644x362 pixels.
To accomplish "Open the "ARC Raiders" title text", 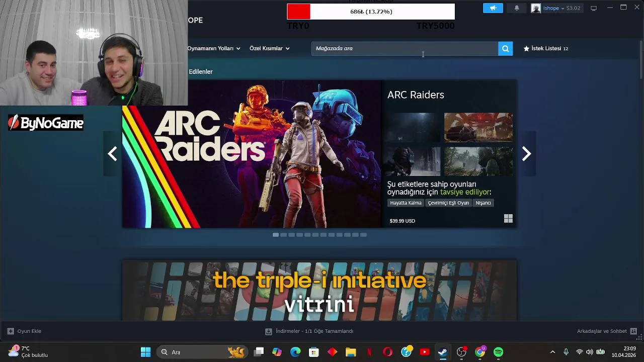I will (x=416, y=95).
